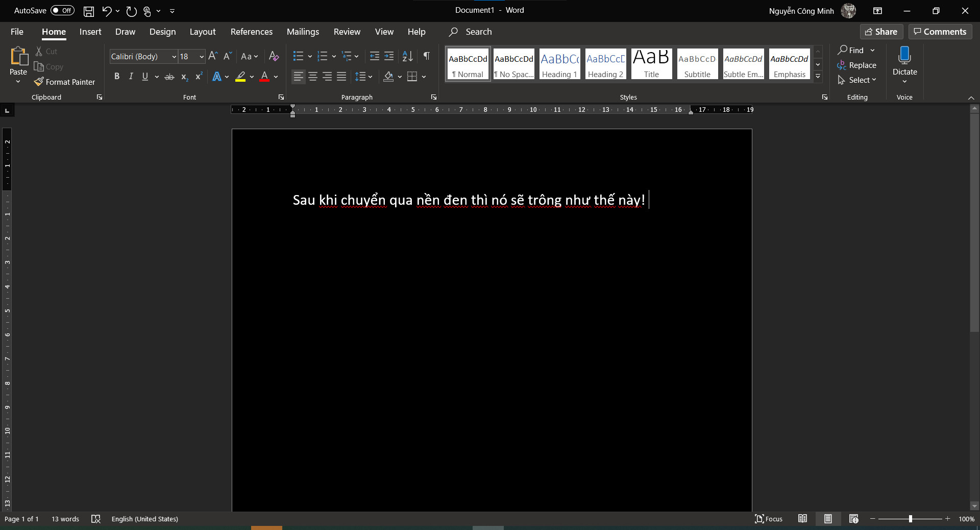
Task: Click inside the Search field
Action: pyautogui.click(x=480, y=32)
